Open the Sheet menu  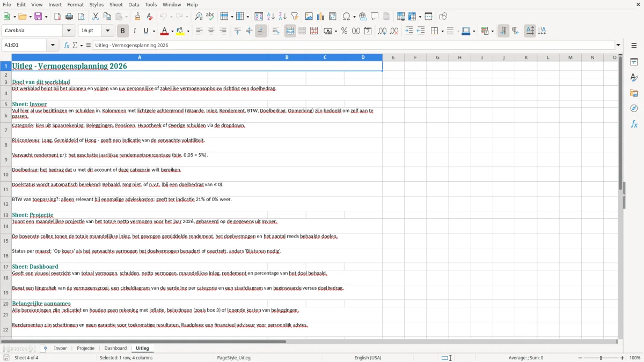(x=116, y=4)
